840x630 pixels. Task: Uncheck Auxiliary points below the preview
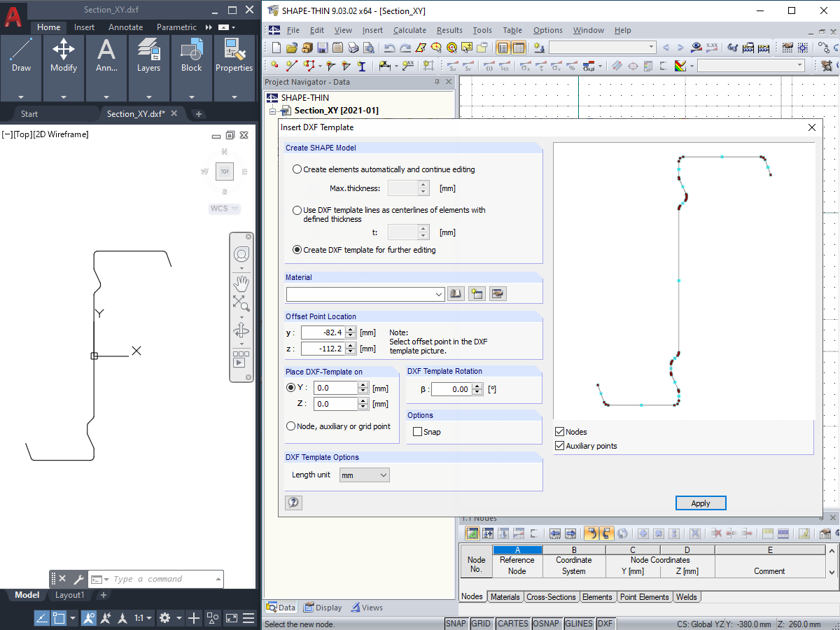click(x=559, y=445)
